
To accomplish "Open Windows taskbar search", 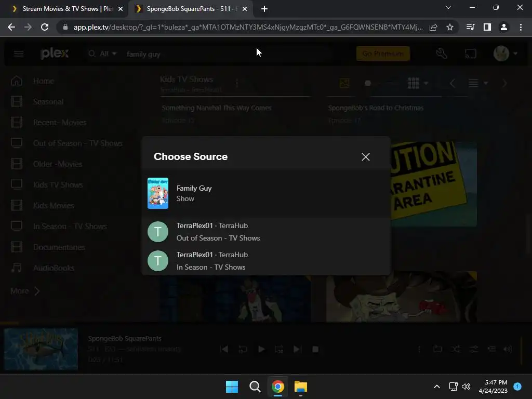I will tap(255, 387).
